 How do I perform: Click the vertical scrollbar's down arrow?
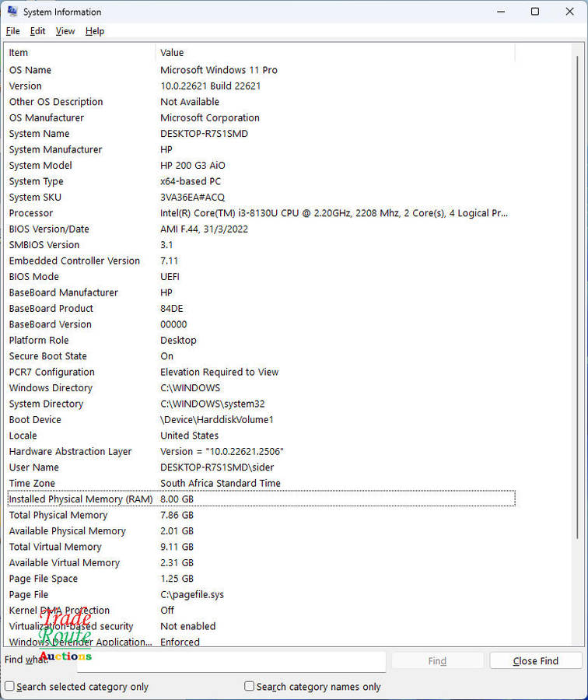click(579, 640)
